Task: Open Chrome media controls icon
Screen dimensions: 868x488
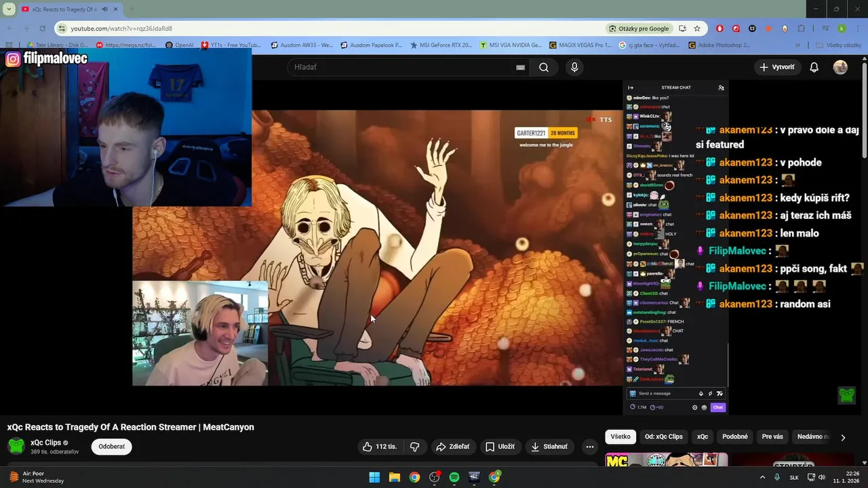Action: pyautogui.click(x=825, y=28)
